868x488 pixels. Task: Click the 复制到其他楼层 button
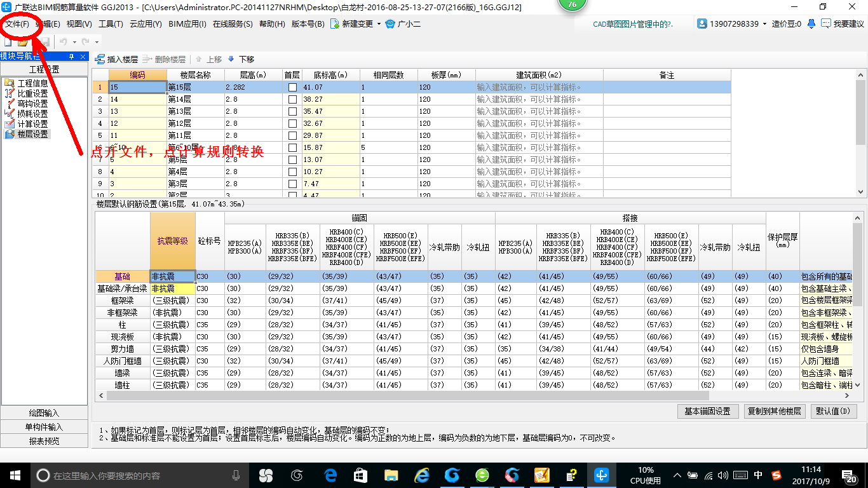(x=775, y=411)
